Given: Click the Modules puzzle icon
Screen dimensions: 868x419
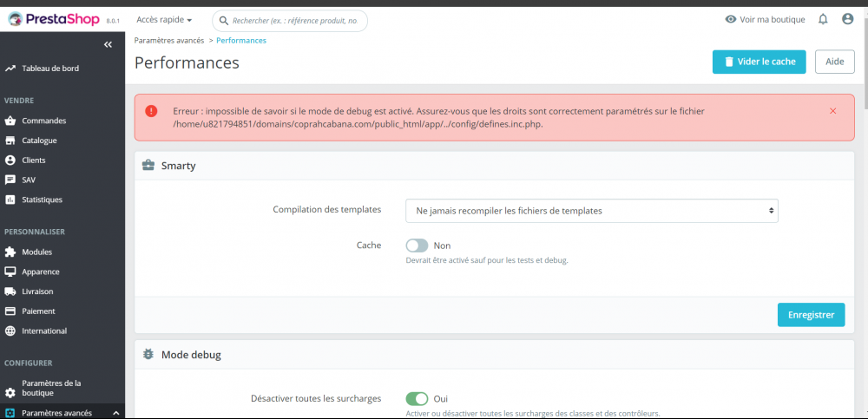Looking at the screenshot, I should coord(10,252).
